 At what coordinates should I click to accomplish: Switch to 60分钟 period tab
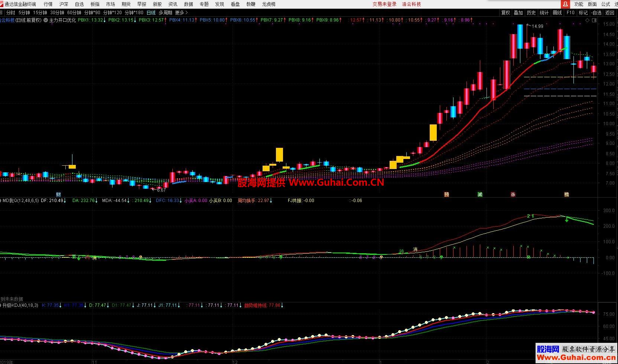click(74, 13)
